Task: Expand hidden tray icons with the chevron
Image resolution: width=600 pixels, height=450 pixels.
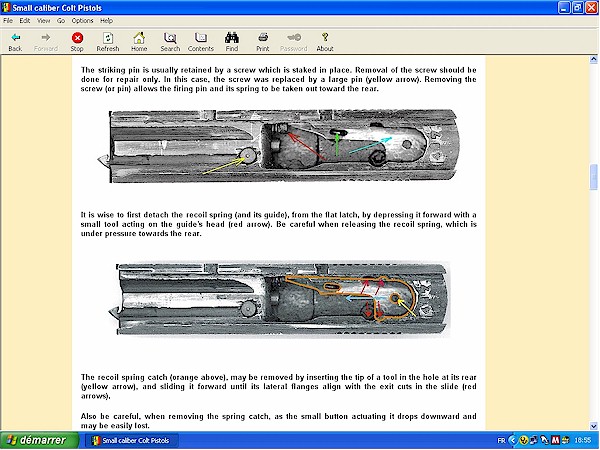Action: click(513, 440)
